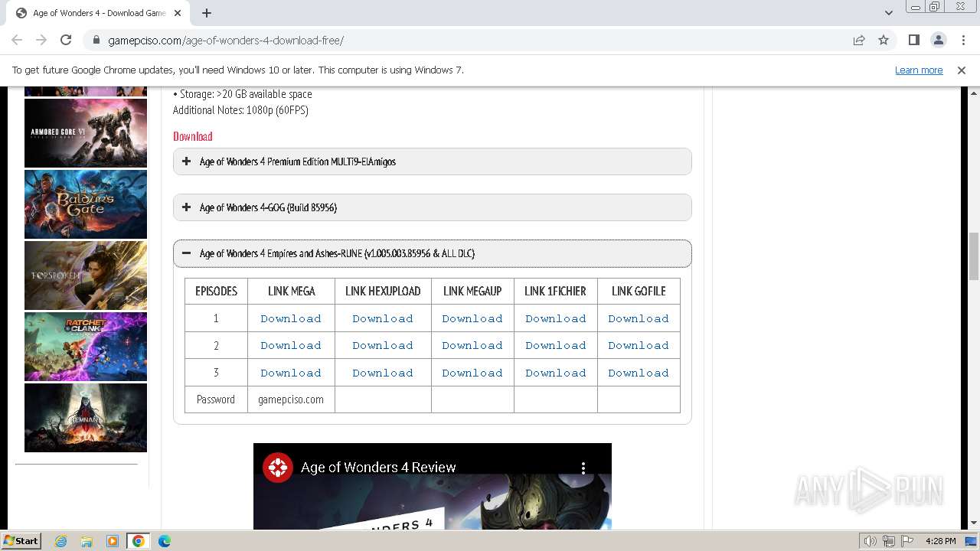Open the Age of Wonders 4 Review video title

pos(378,468)
